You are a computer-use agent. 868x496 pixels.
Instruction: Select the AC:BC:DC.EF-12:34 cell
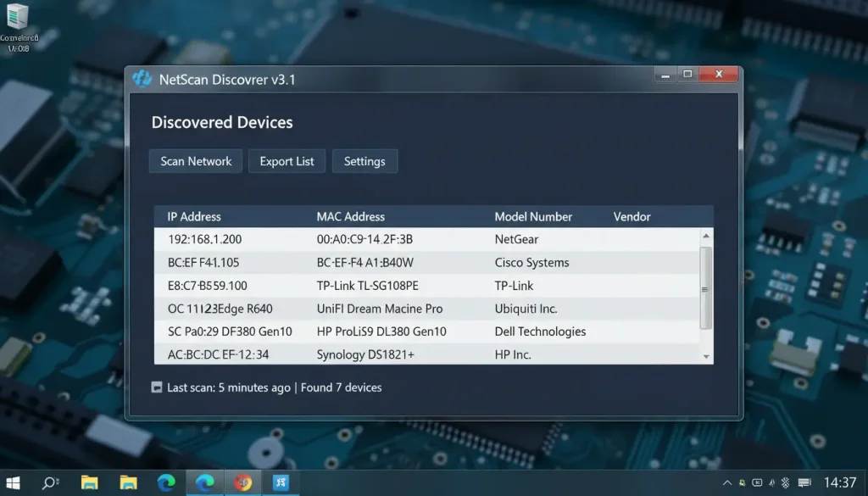coord(218,354)
